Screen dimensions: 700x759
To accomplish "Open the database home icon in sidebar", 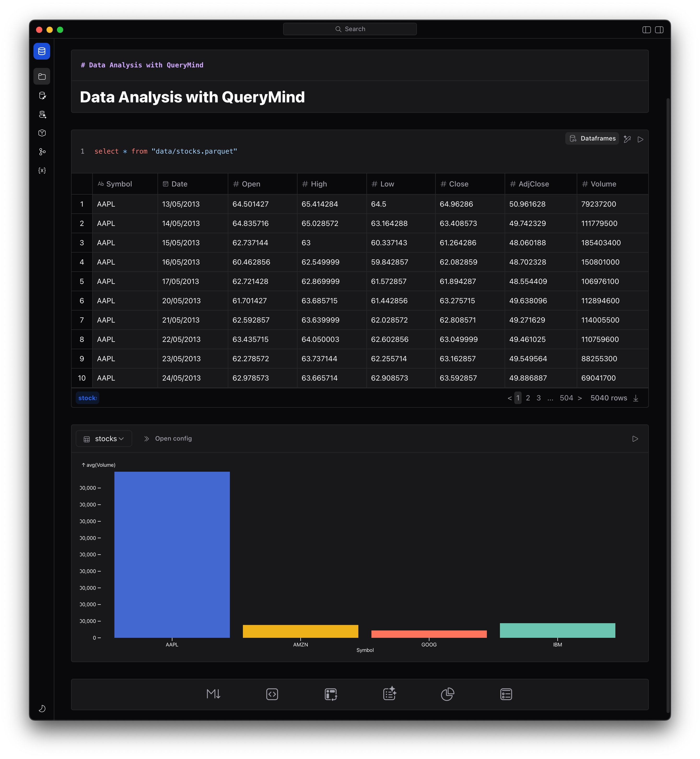I will 42,51.
